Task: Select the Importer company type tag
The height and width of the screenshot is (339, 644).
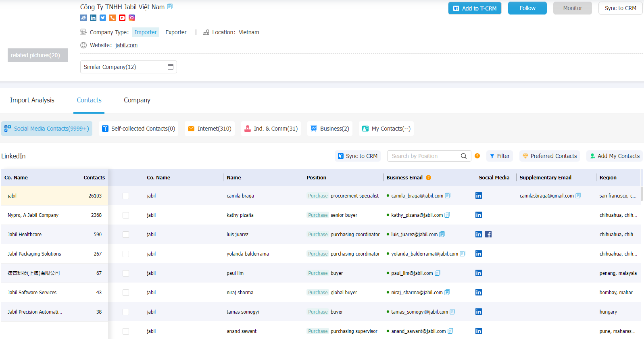Action: coord(146,32)
